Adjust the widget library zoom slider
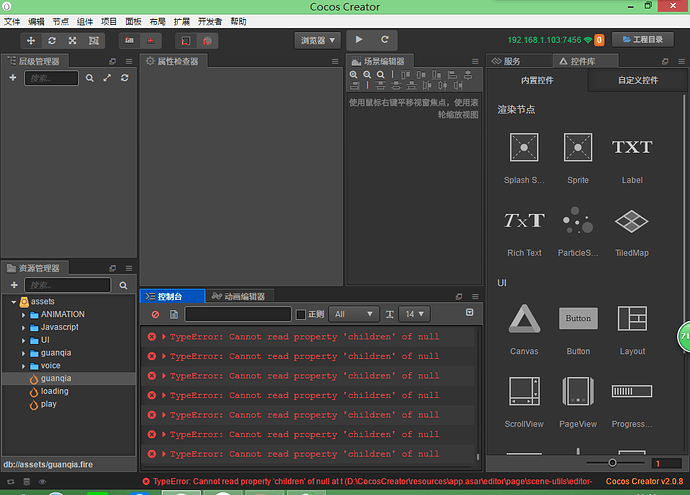The width and height of the screenshot is (690, 495). point(612,463)
